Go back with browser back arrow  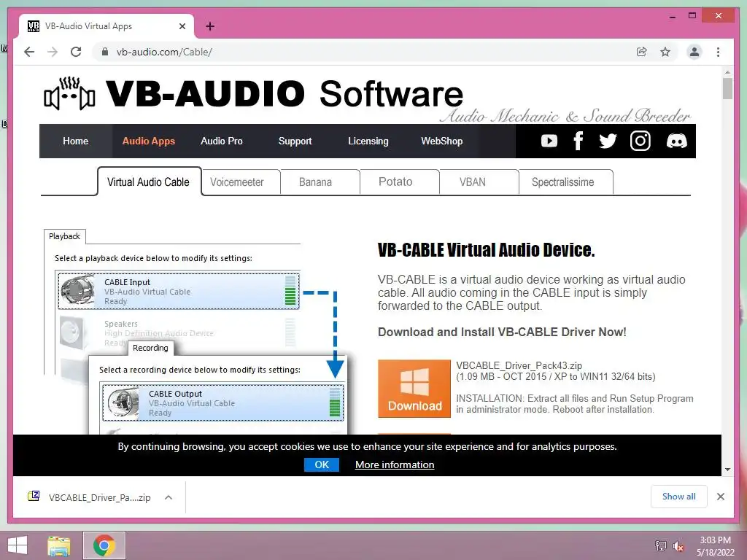(29, 52)
